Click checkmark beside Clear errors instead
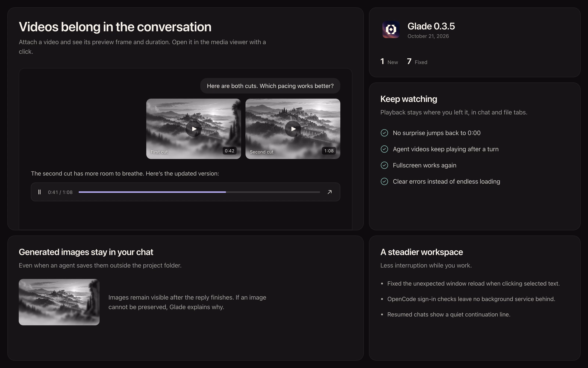The width and height of the screenshot is (588, 368). click(x=384, y=182)
